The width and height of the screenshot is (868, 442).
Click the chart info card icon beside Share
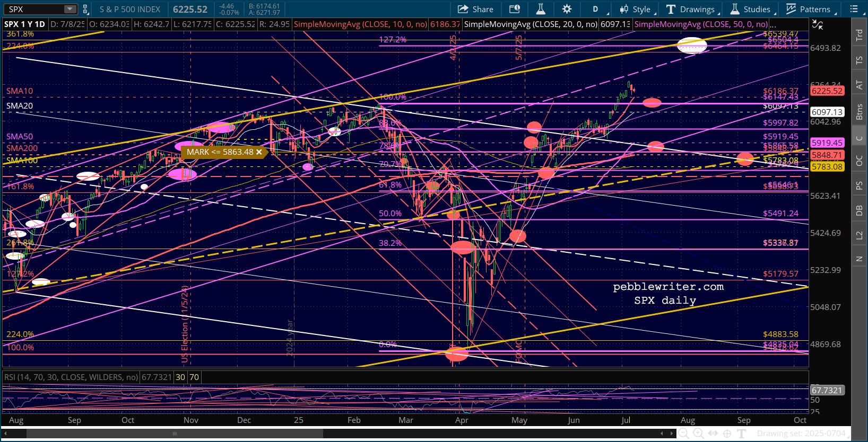[x=514, y=9]
